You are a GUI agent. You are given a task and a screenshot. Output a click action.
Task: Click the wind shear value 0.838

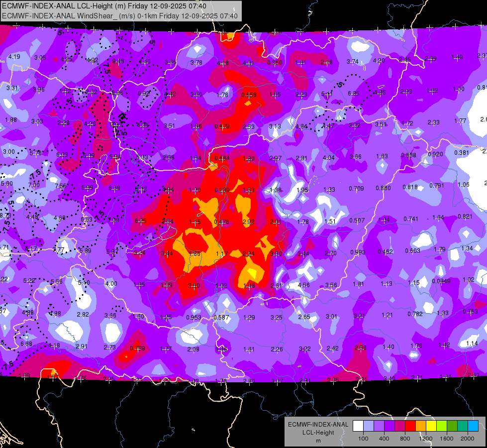408,155
